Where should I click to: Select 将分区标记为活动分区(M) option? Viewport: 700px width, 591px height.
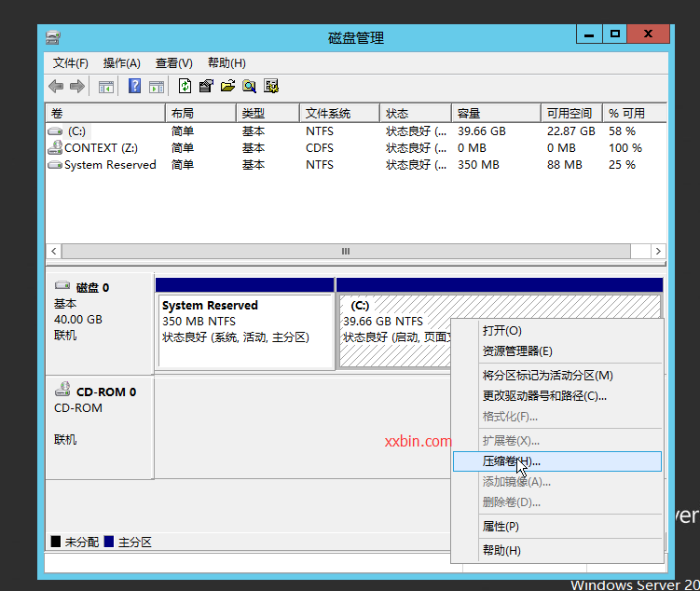[557, 376]
